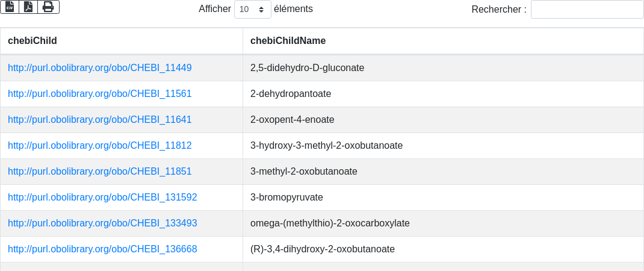Open the CHEBI_11561 link
644x271 pixels.
coord(100,94)
